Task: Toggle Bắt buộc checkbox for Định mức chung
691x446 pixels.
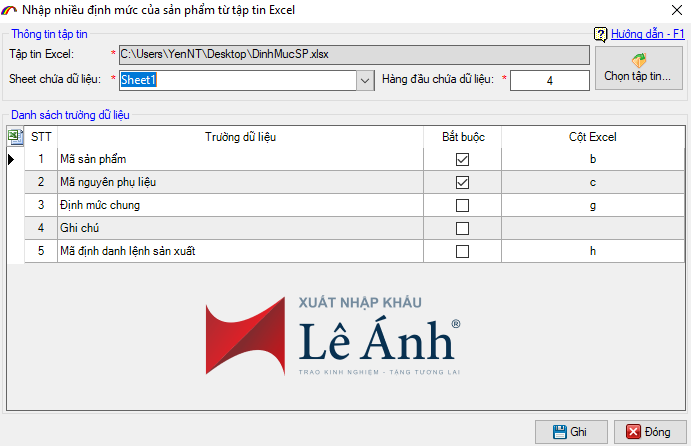Action: pyautogui.click(x=462, y=205)
